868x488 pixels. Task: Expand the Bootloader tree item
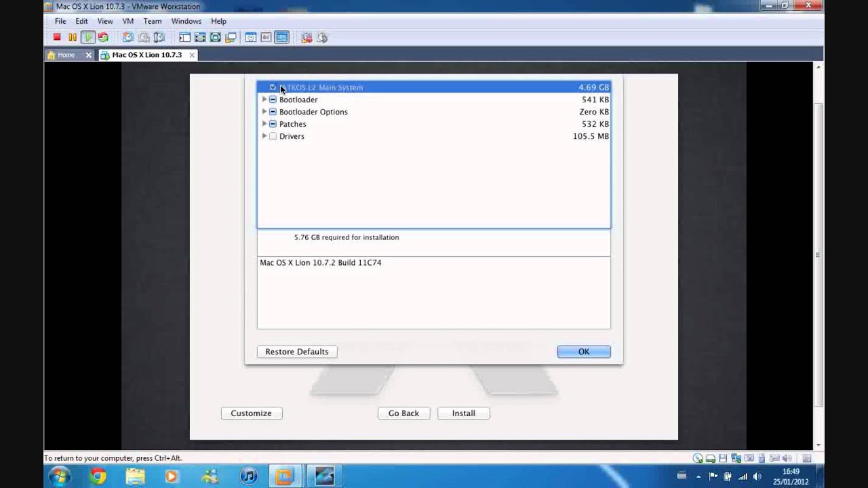[264, 100]
